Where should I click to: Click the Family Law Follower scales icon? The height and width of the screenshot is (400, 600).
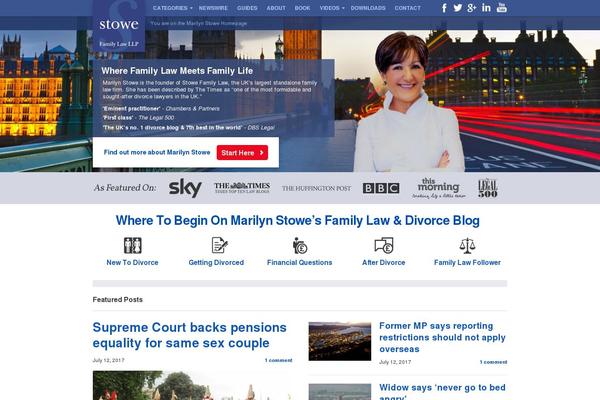pyautogui.click(x=467, y=246)
